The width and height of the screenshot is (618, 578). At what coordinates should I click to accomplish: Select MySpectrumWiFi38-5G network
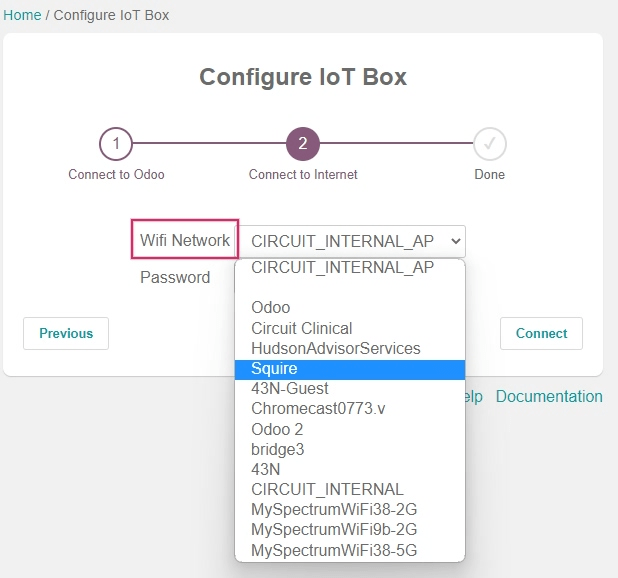(334, 550)
